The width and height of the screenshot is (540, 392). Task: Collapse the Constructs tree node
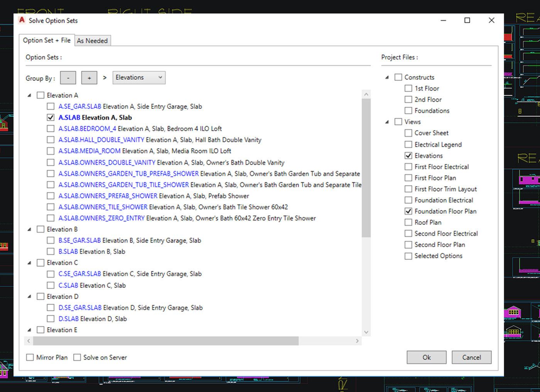coord(387,77)
